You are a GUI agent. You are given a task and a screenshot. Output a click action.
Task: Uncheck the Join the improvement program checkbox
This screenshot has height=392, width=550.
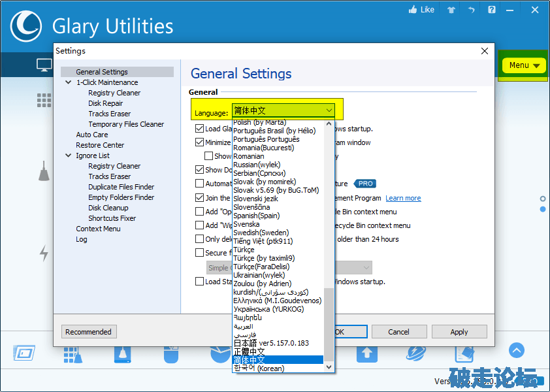pos(200,197)
